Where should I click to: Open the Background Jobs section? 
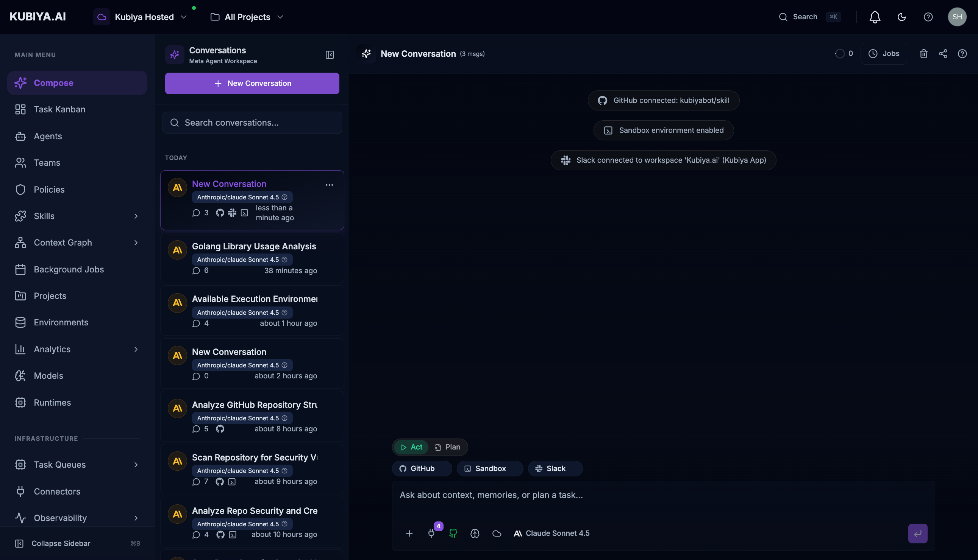tap(69, 269)
